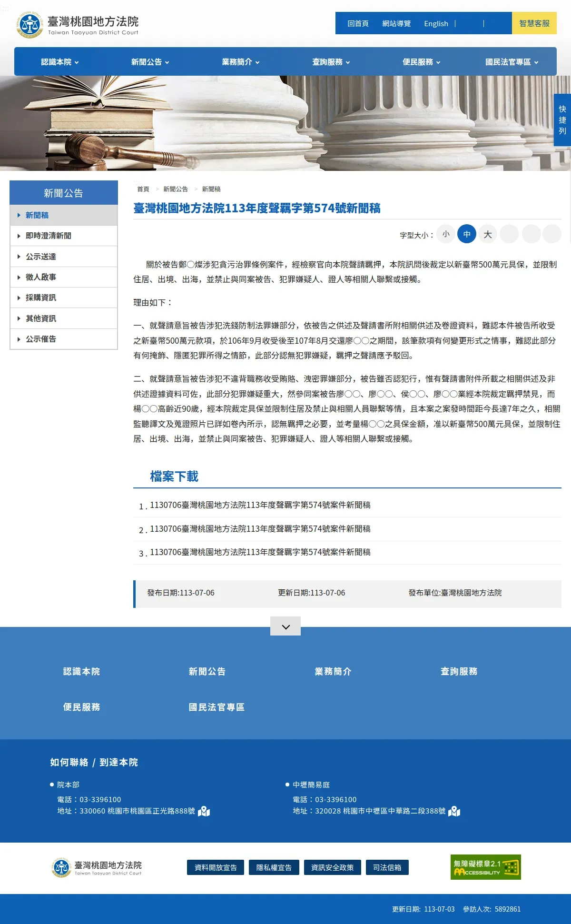Select 採購資訊 in the sidebar
The height and width of the screenshot is (924, 571).
[64, 298]
